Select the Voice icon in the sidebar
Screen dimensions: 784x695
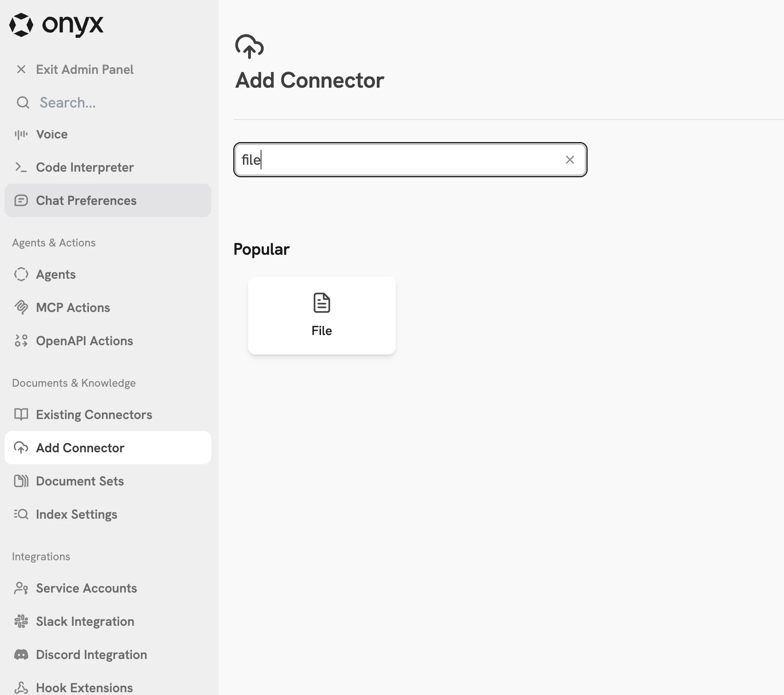[21, 134]
